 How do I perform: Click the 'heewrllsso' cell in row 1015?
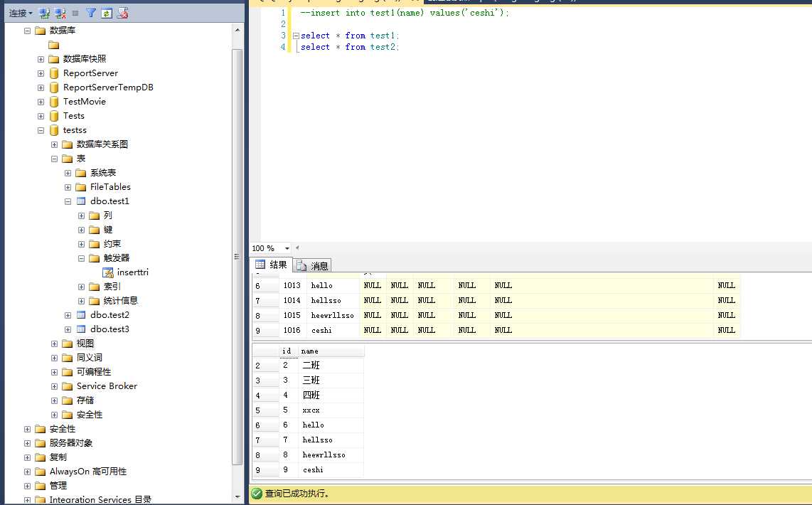[333, 315]
